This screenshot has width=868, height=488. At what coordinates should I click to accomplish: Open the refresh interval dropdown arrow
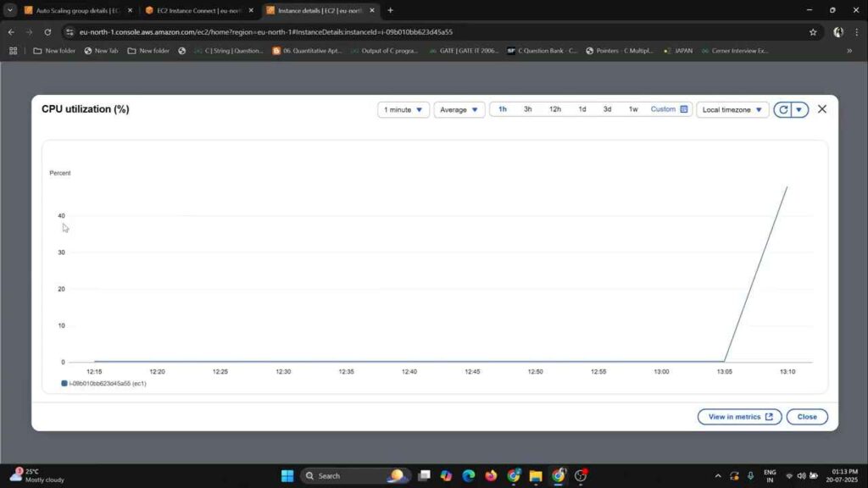798,109
